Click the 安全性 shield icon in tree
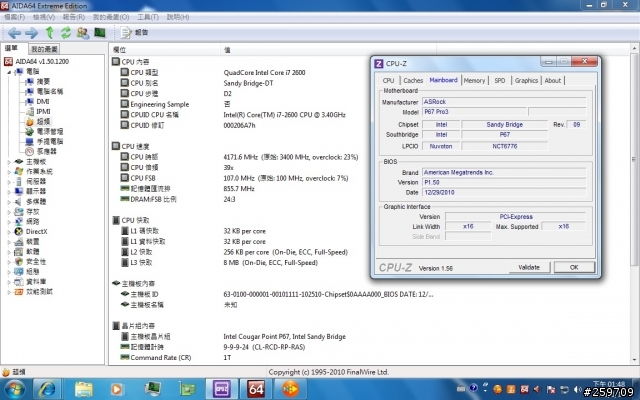This screenshot has height=400, width=640. (x=19, y=262)
